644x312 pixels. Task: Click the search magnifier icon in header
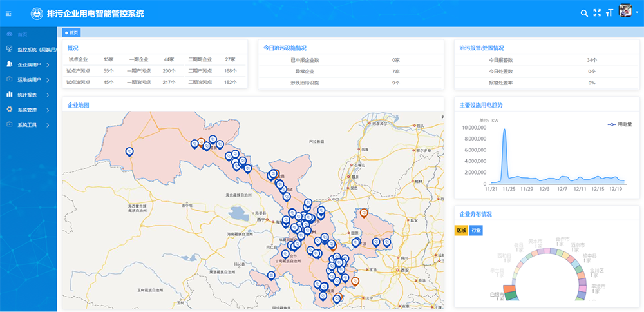[x=584, y=13]
